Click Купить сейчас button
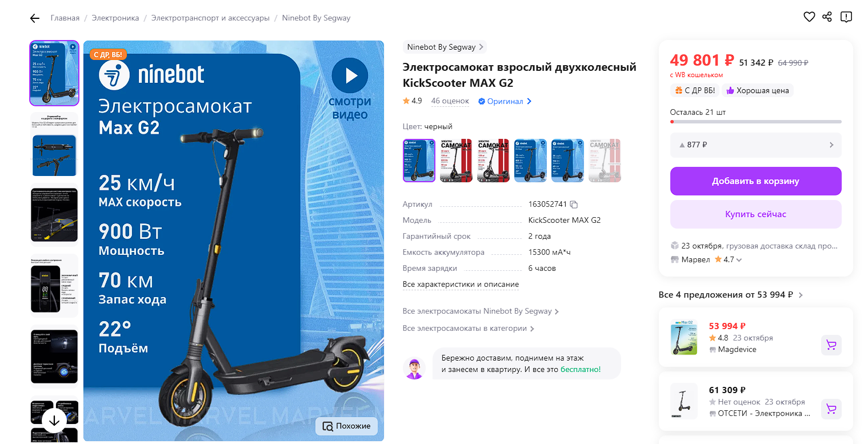 tap(755, 214)
